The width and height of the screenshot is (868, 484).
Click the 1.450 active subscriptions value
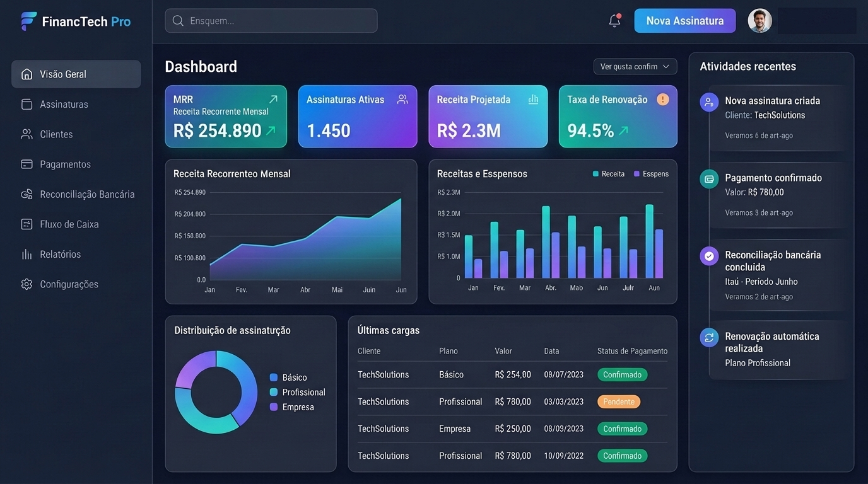point(329,130)
